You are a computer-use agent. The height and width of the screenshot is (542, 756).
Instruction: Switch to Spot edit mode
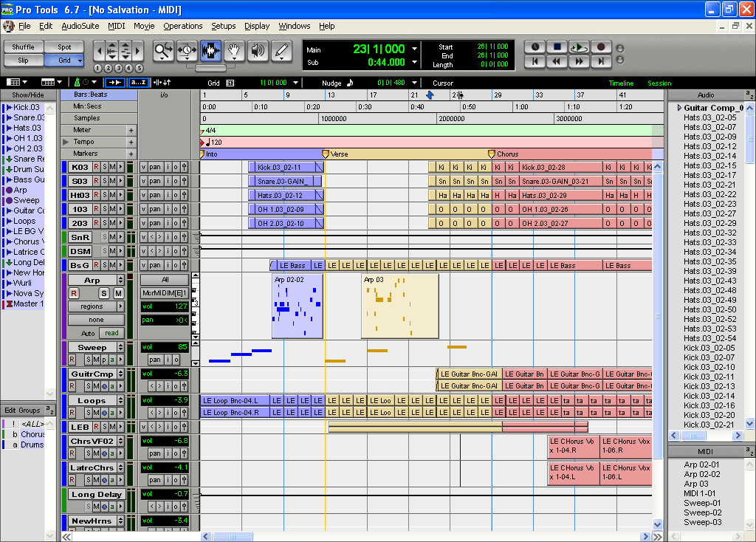coord(64,47)
